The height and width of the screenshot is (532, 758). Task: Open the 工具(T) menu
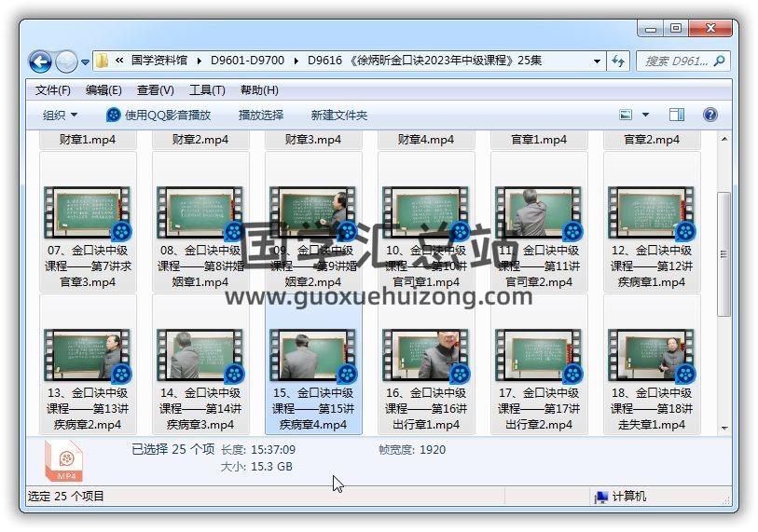207,90
